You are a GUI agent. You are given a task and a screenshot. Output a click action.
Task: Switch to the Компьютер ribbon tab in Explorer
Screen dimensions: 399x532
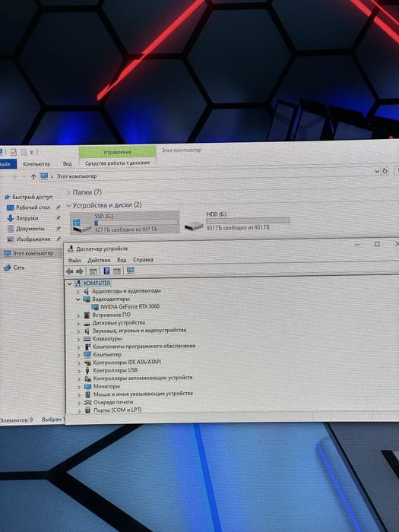coord(36,164)
